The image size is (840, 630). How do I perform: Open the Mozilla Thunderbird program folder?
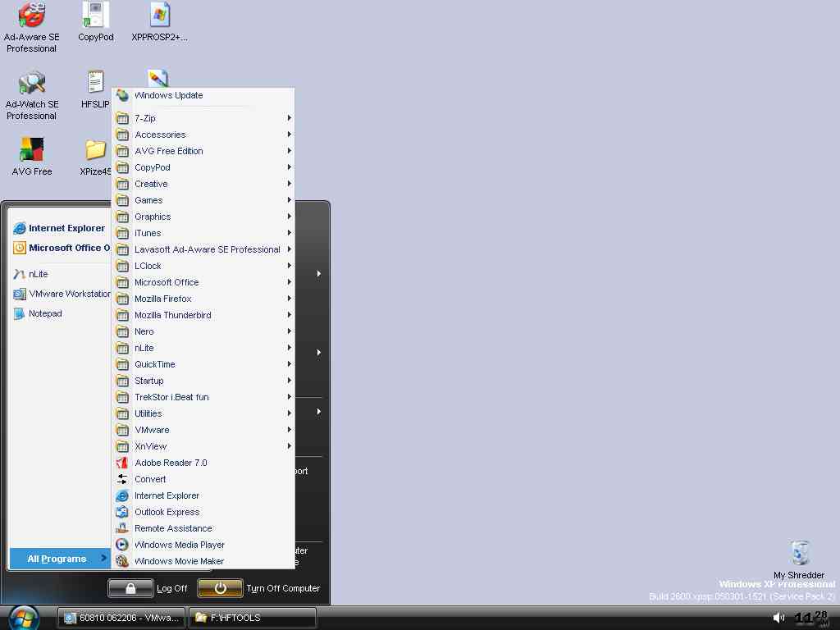pos(203,315)
